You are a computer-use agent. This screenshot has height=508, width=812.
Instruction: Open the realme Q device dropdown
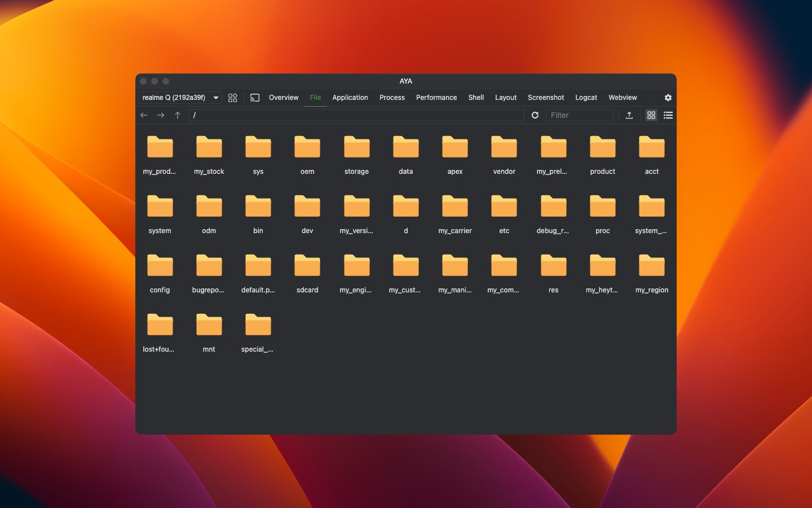tap(180, 98)
